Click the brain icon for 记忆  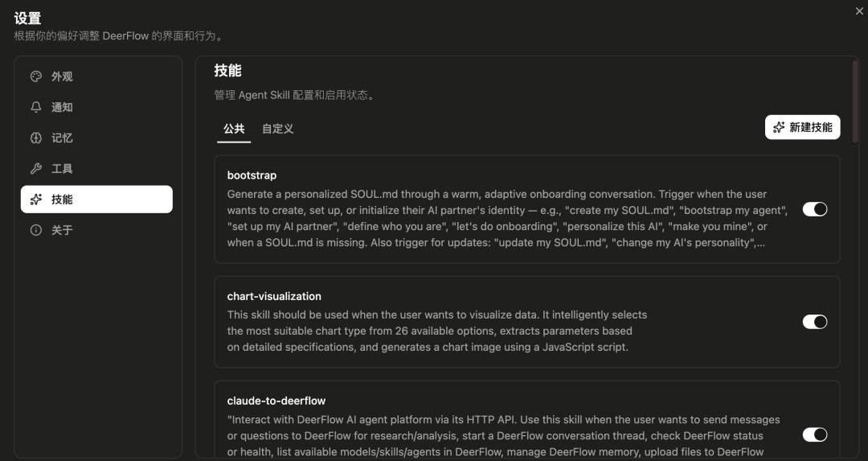point(36,138)
